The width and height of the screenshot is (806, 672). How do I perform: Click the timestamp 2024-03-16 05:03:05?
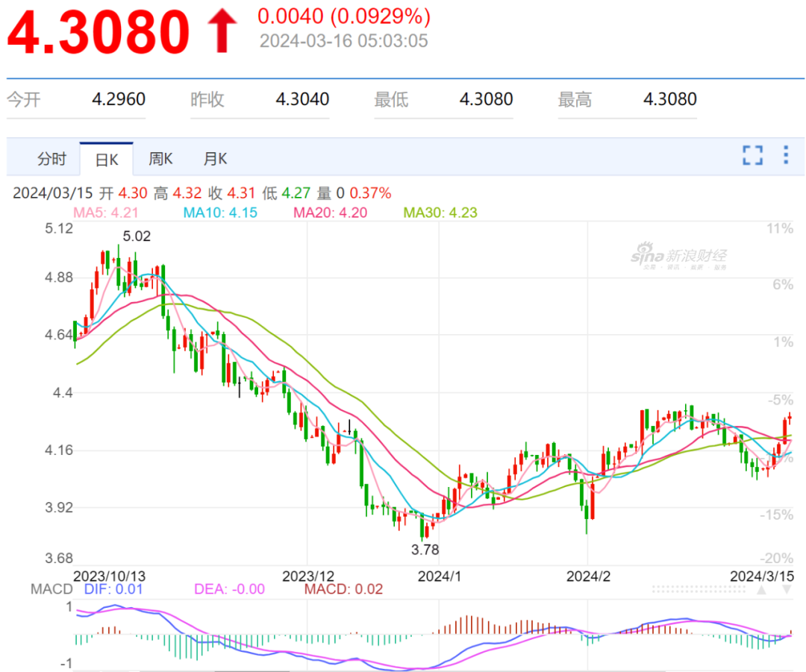(x=343, y=41)
